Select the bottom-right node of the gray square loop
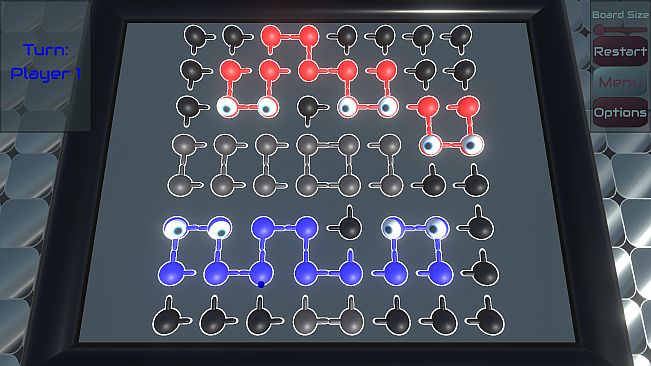 (x=349, y=185)
